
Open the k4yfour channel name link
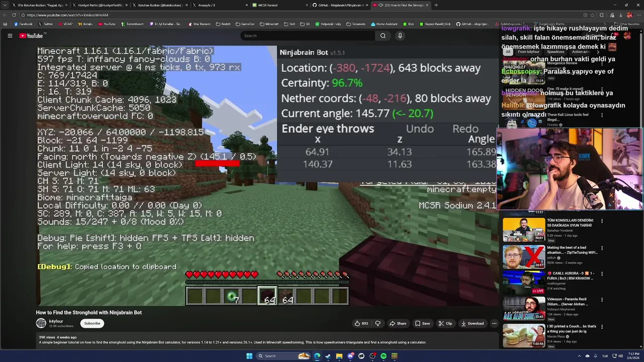(x=56, y=321)
